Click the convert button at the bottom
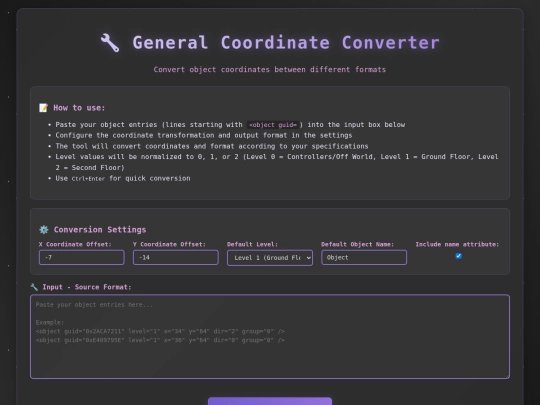 [x=270, y=401]
